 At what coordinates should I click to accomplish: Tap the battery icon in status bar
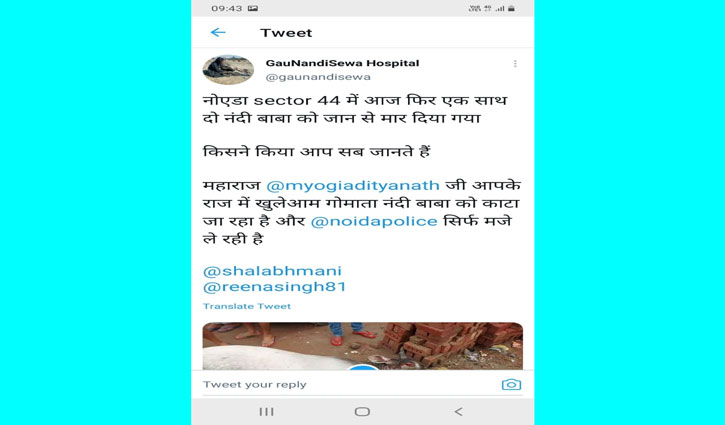click(511, 8)
